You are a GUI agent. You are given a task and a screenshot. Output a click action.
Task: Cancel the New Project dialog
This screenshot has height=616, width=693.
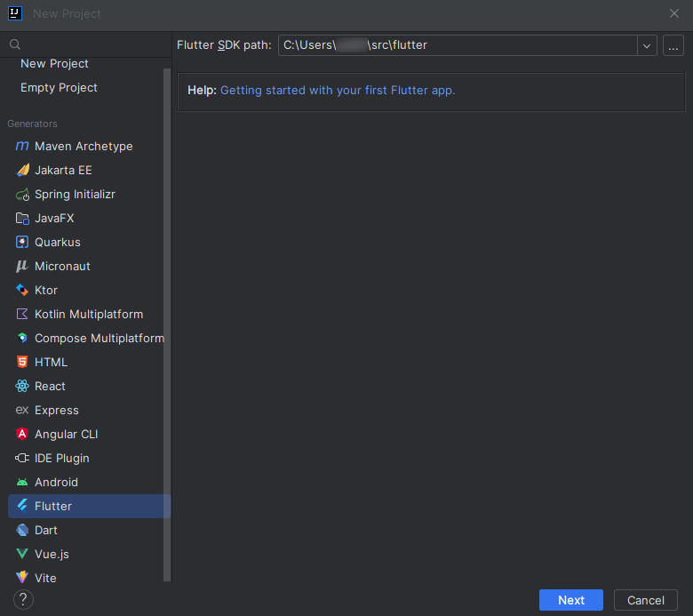click(x=646, y=600)
